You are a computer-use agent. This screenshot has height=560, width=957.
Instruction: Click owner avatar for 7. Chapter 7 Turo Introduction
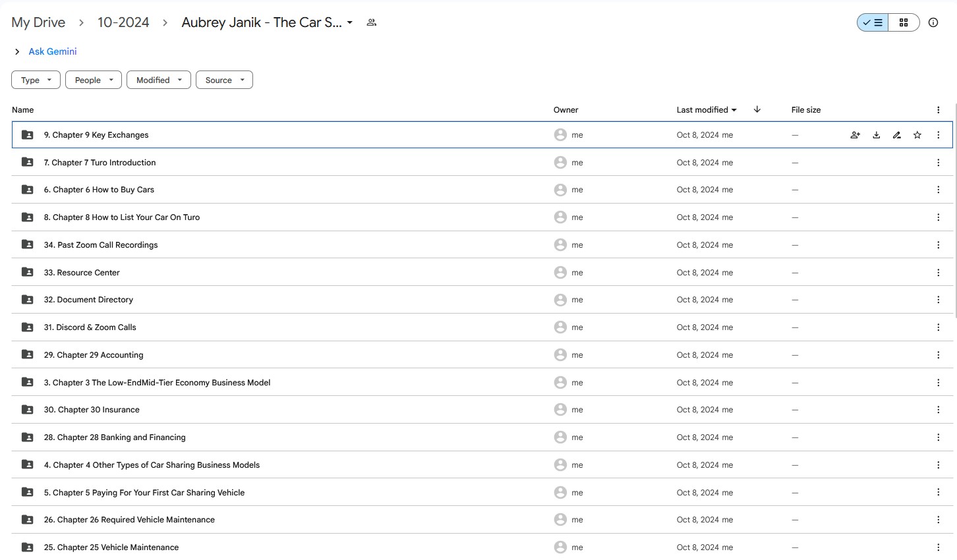coord(560,163)
